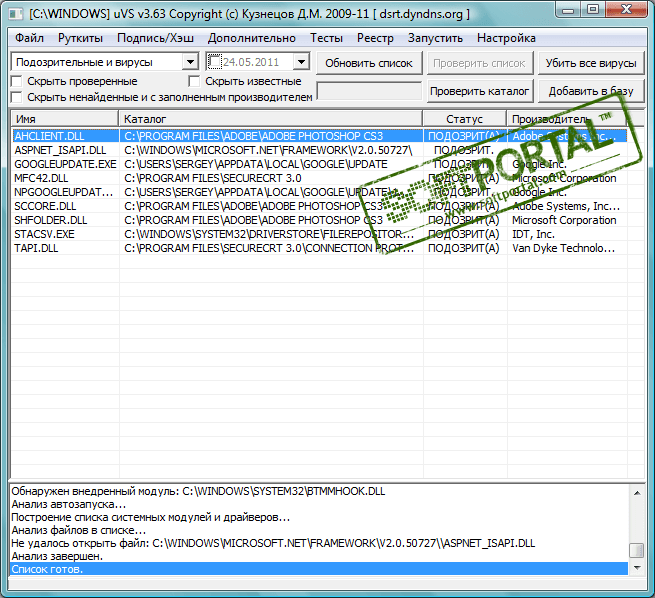
Task: Click the Проверить каталог button
Action: 480,91
